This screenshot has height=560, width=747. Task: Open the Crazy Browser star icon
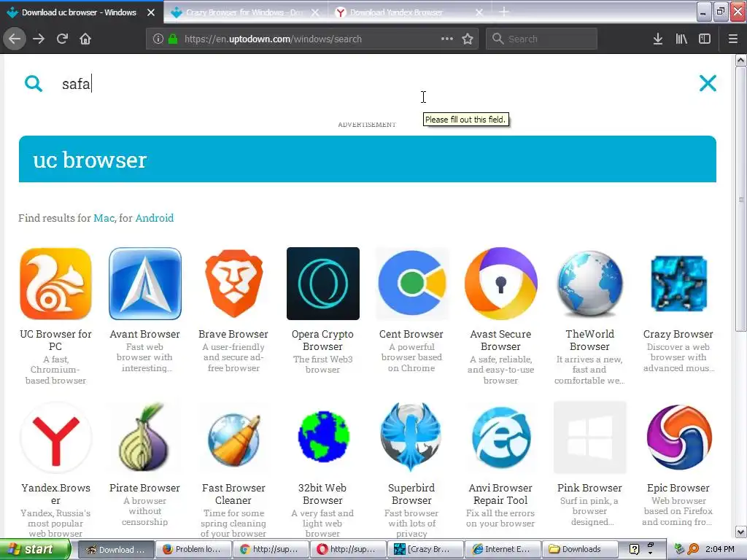[679, 284]
